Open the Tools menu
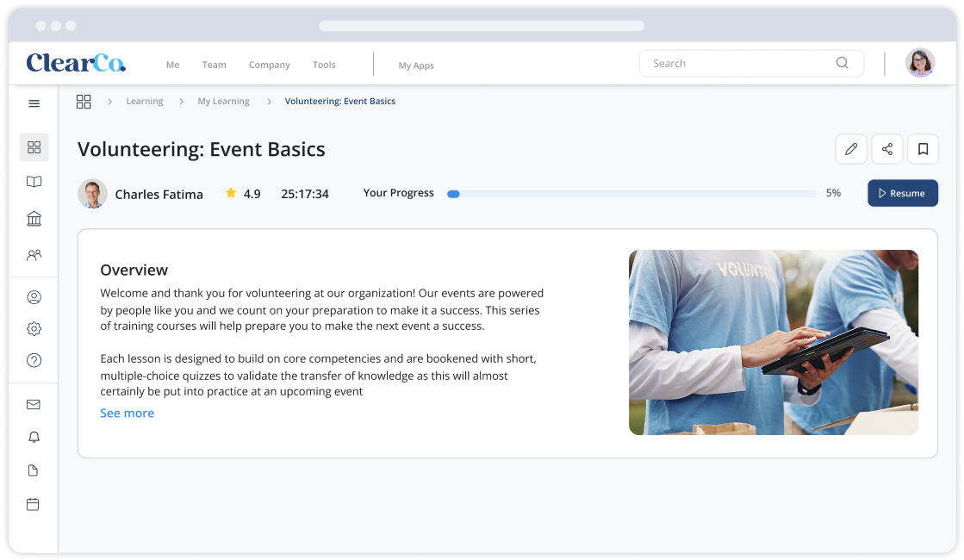 [x=324, y=65]
